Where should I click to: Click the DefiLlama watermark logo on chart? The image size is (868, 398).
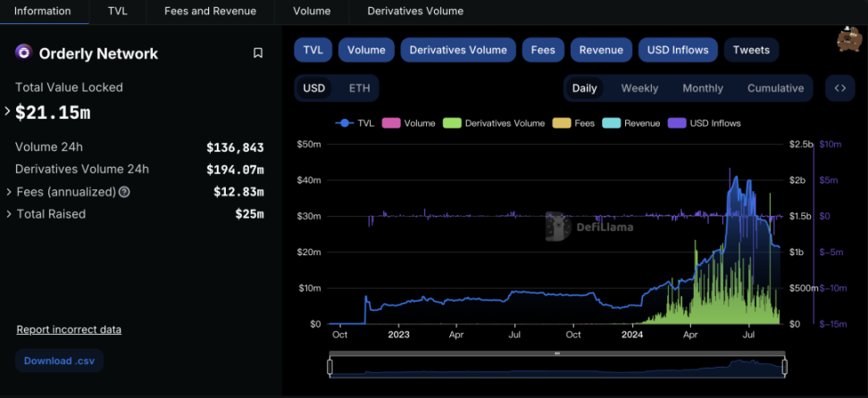[x=558, y=228]
